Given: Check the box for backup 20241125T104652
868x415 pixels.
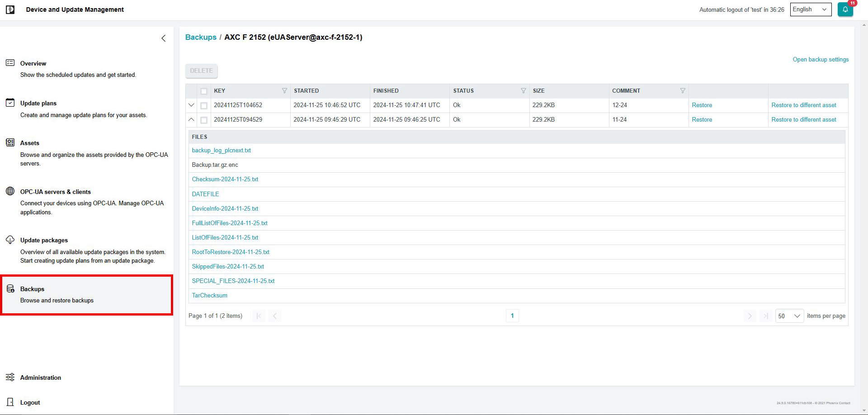Looking at the screenshot, I should (x=204, y=106).
